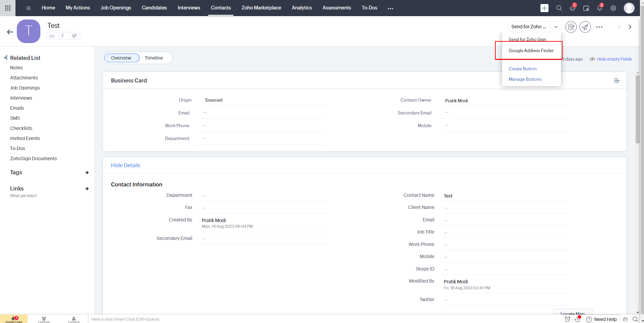Viewport: 644px width, 323px height.
Task: Select the Overview tab
Action: pos(121,58)
